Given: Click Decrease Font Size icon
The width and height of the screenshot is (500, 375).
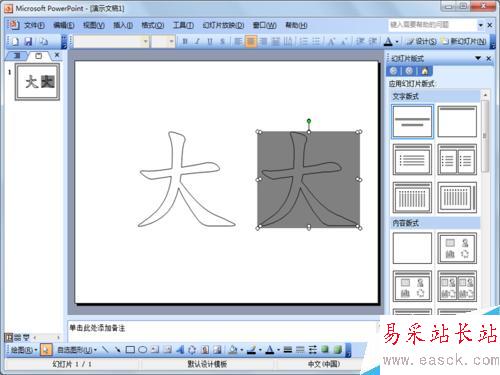Looking at the screenshot, I should tap(344, 42).
